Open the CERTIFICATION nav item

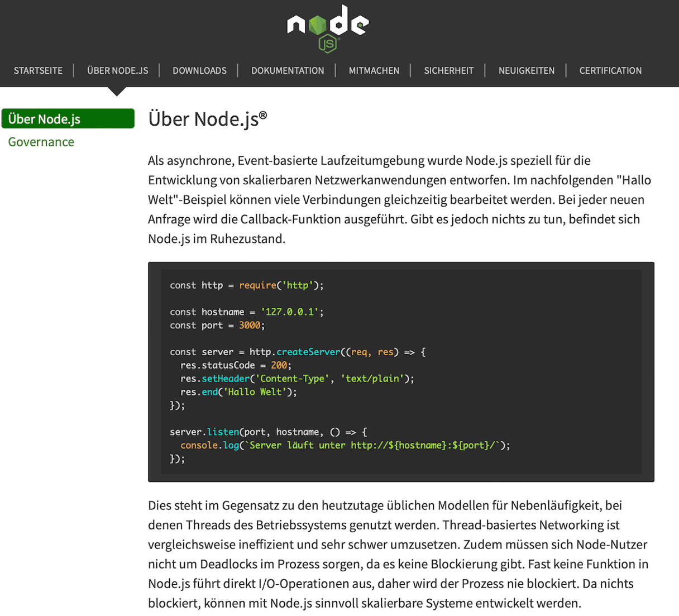click(x=610, y=70)
